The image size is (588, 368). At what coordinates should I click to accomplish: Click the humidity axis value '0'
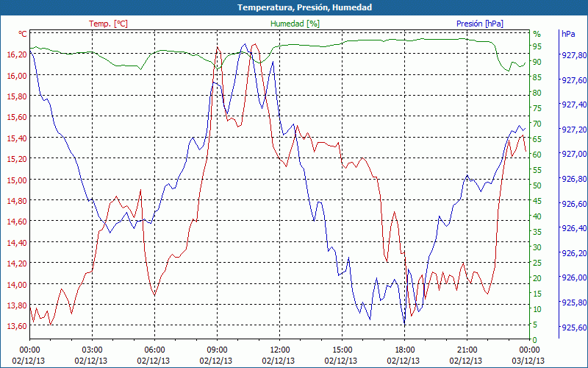click(535, 340)
